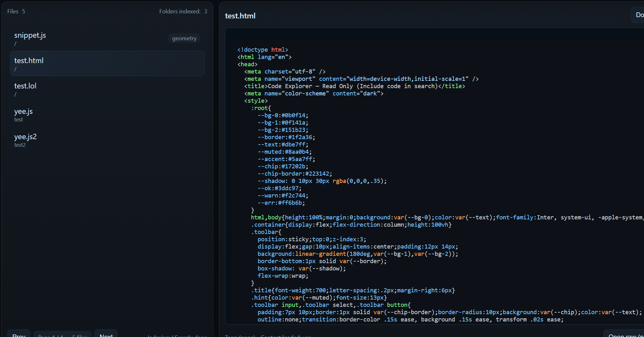The width and height of the screenshot is (644, 337).
Task: Click the outline:none;transition line
Action: [x=411, y=320]
